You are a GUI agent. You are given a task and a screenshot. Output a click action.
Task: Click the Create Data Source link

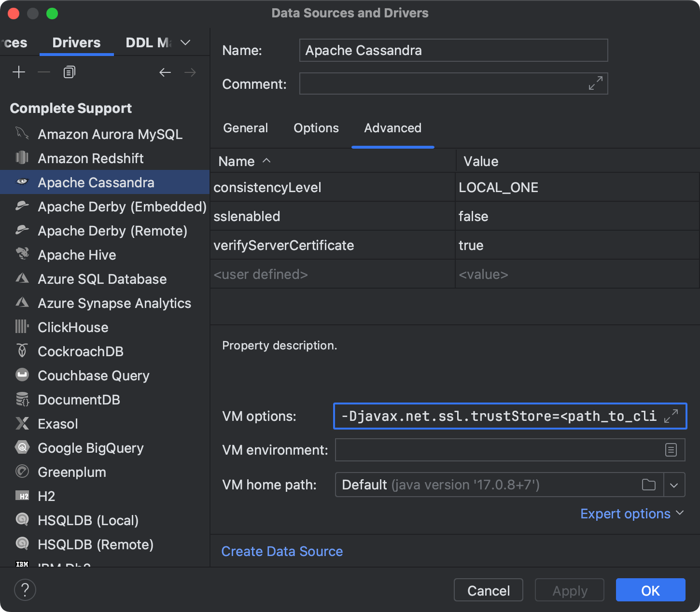(x=282, y=551)
